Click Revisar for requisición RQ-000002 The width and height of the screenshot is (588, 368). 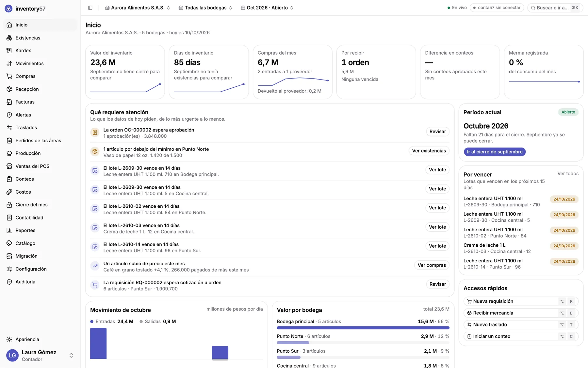437,284
